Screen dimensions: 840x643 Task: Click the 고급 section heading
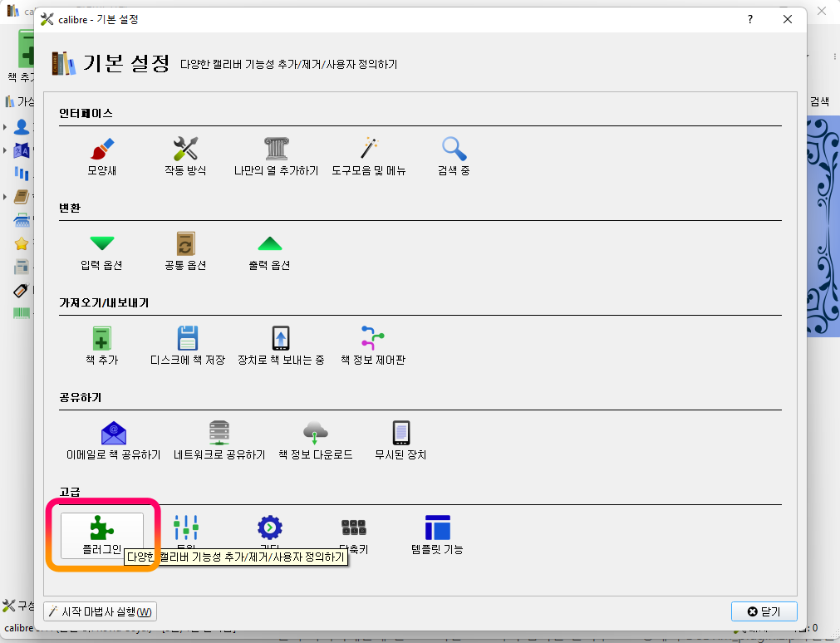pos(70,492)
